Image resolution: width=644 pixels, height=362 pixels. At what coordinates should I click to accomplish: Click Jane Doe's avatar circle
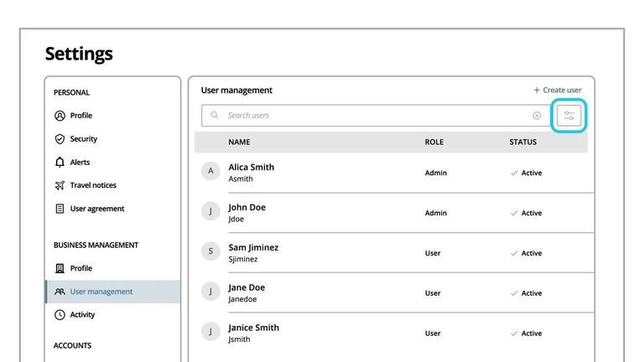210,292
